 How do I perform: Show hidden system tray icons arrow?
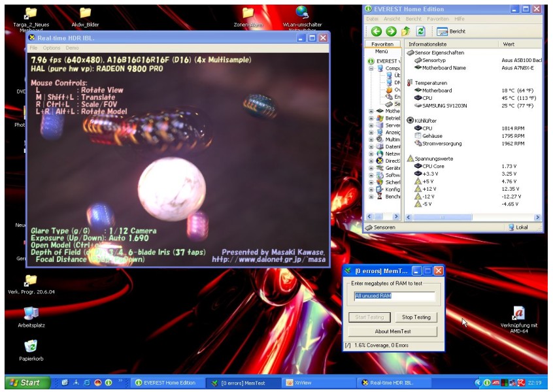(x=478, y=383)
